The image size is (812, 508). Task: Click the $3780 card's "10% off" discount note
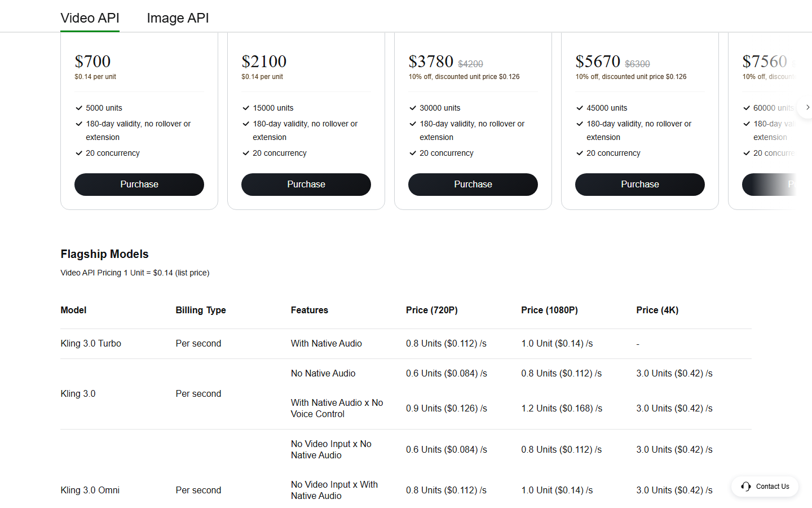(464, 77)
